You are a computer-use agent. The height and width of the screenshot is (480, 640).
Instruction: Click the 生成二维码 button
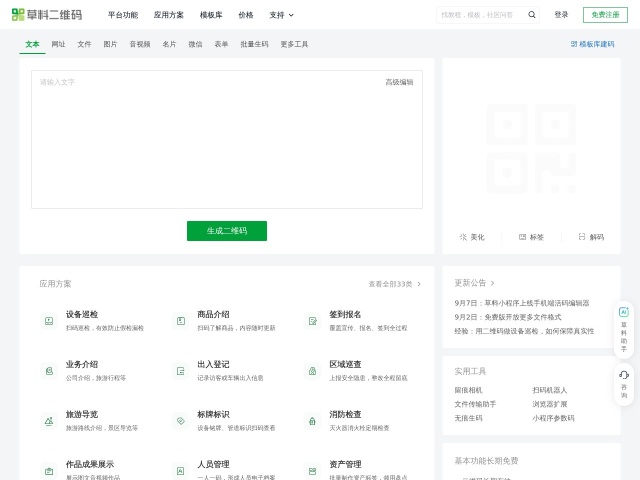point(227,231)
